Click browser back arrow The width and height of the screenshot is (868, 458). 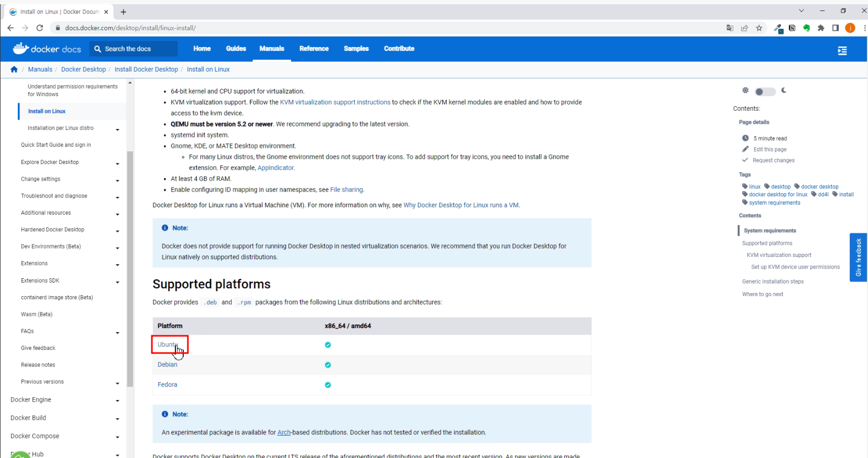[10, 28]
